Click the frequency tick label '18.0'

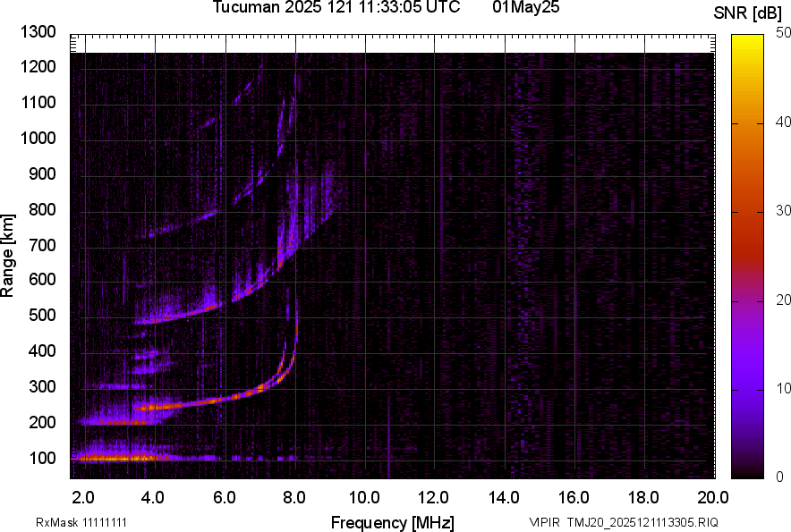(x=643, y=498)
